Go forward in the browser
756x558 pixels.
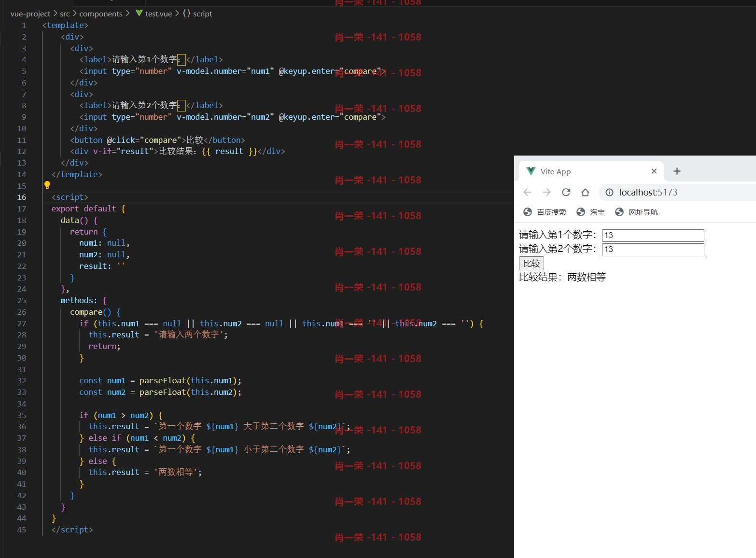(x=546, y=192)
